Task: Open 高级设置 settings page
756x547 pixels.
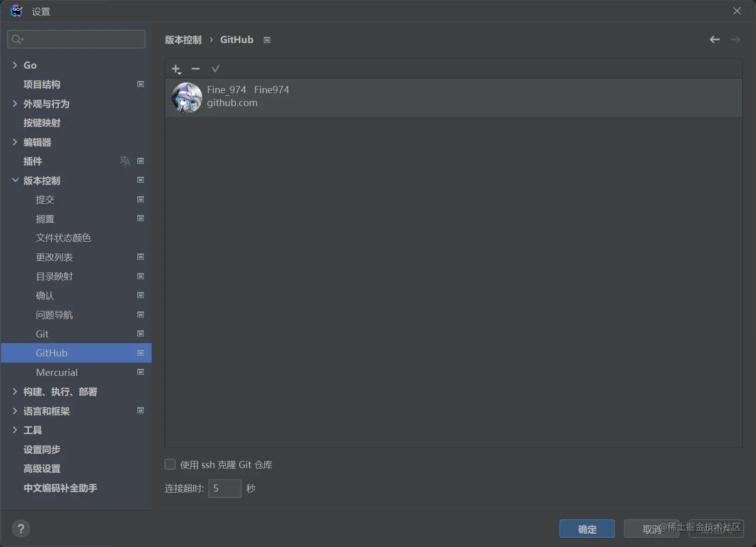Action: click(x=42, y=469)
